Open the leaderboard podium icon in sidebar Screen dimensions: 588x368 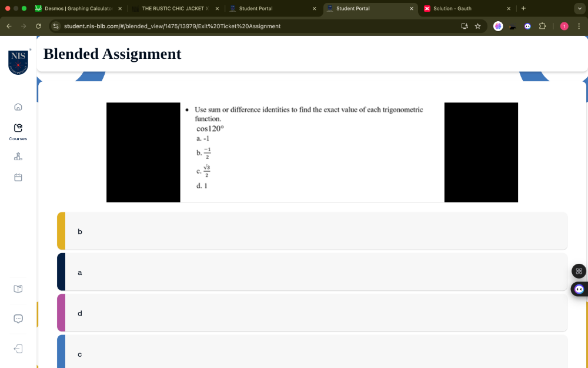[x=18, y=157]
